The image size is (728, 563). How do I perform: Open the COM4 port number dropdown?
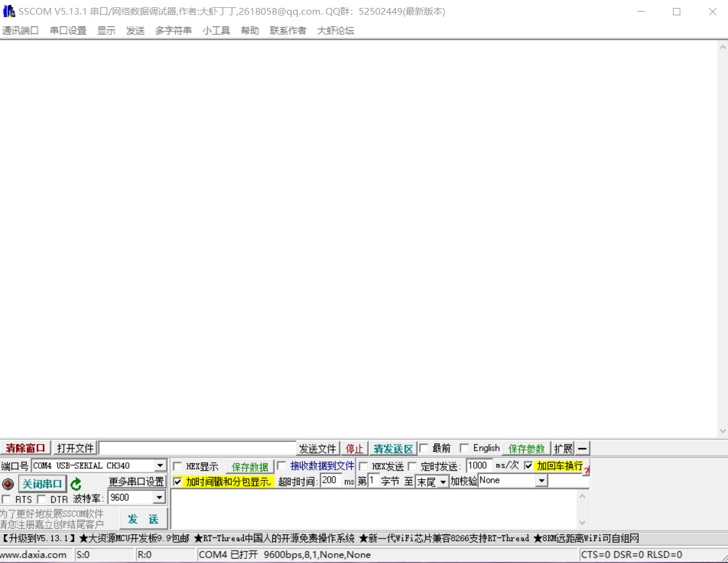(x=159, y=465)
